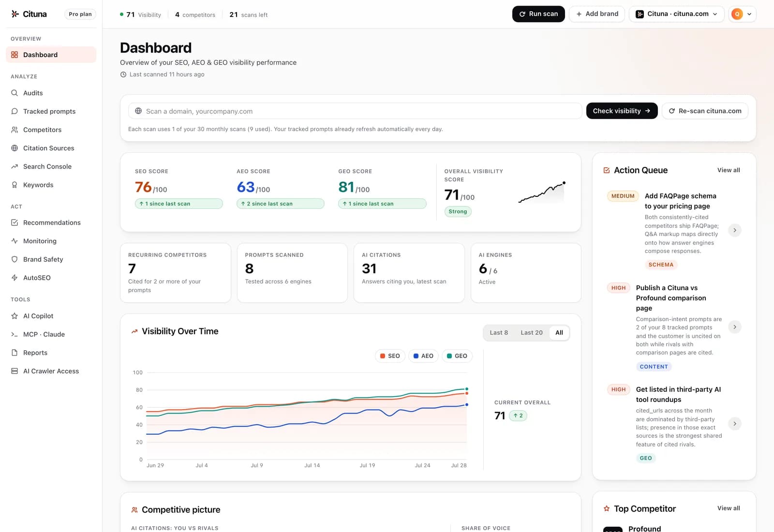Click the Recommendations checklist icon

point(15,222)
